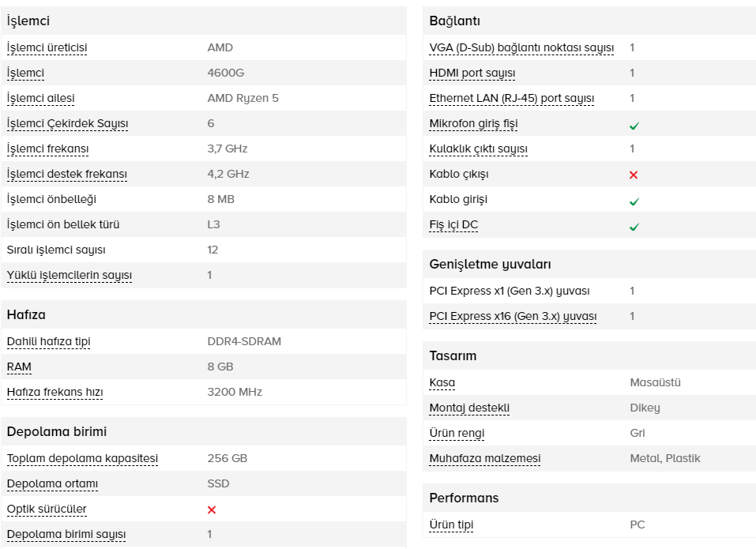Click the PCI Express x16 (Gen 3.x) yuvası label

coord(513,316)
